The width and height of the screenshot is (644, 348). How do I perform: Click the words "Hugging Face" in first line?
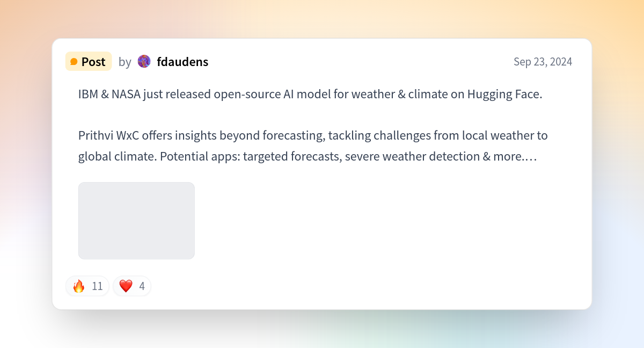pos(503,95)
